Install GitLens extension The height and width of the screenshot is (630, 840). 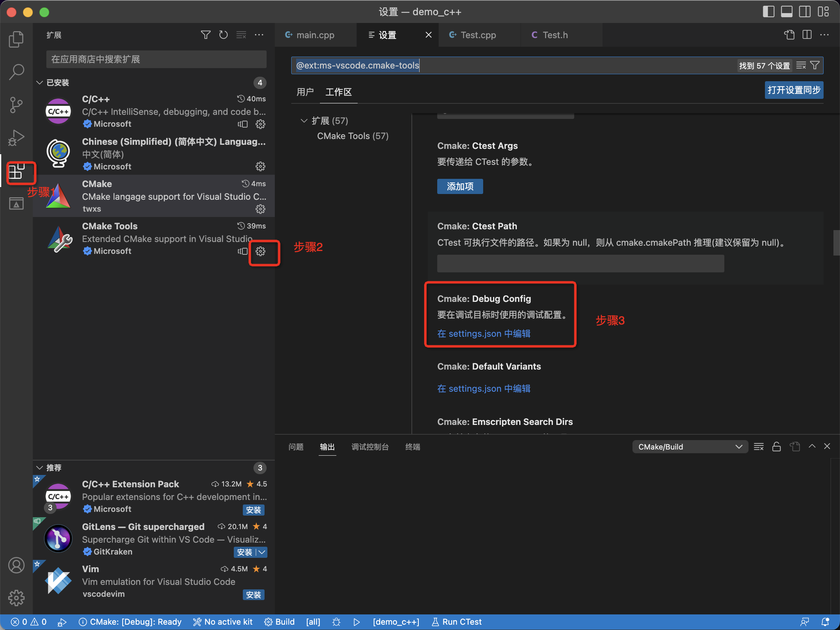[245, 552]
